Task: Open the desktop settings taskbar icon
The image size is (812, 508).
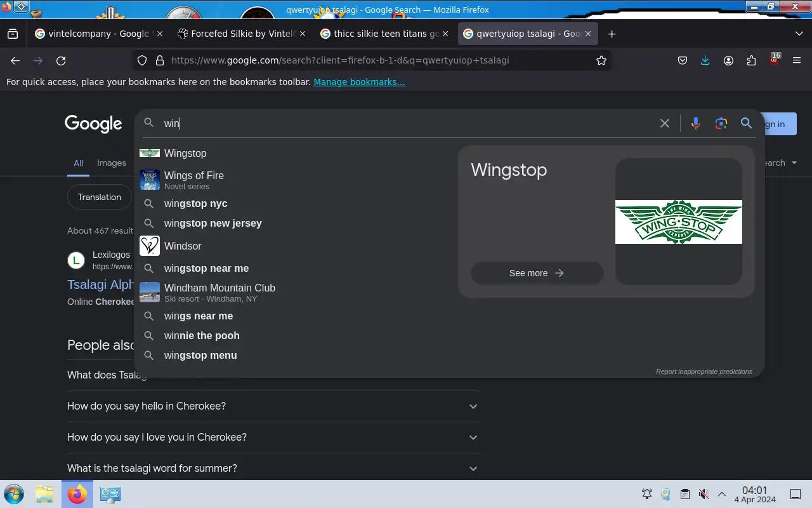Action: point(110,494)
